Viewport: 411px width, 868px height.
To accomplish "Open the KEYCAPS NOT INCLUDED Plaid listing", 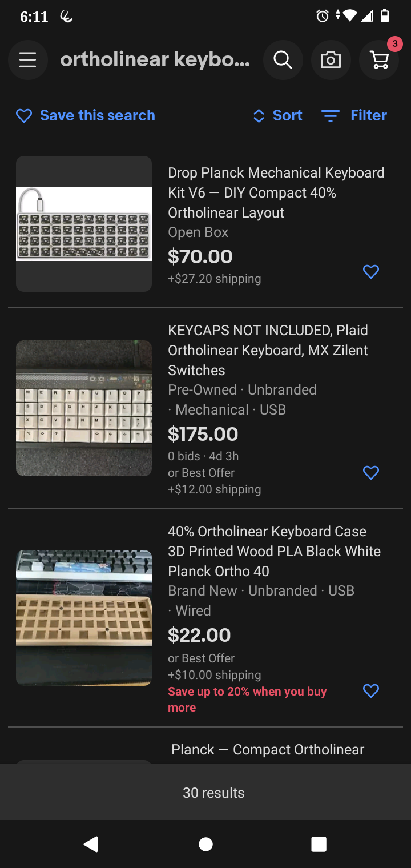I will coord(268,350).
